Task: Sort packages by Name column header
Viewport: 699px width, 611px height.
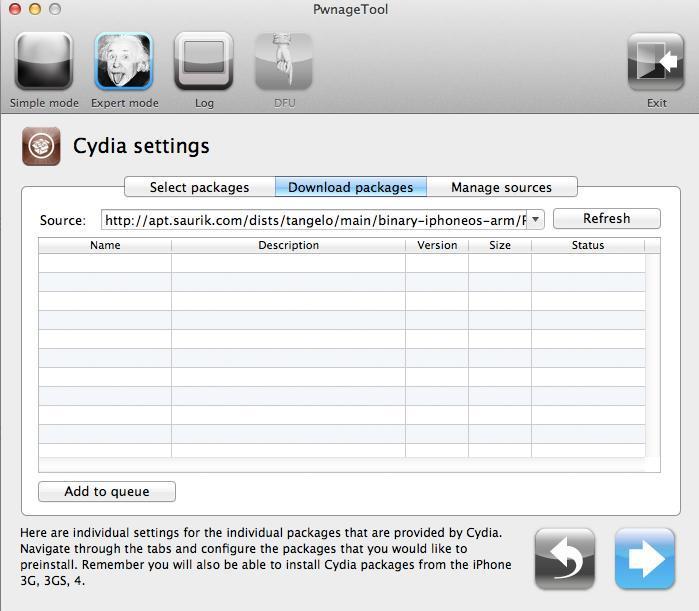Action: coord(105,245)
